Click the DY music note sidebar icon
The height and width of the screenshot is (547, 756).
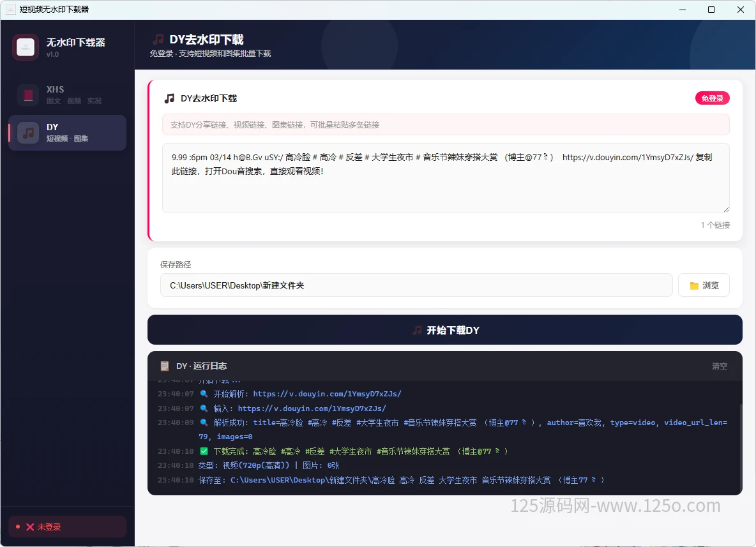[x=28, y=133]
